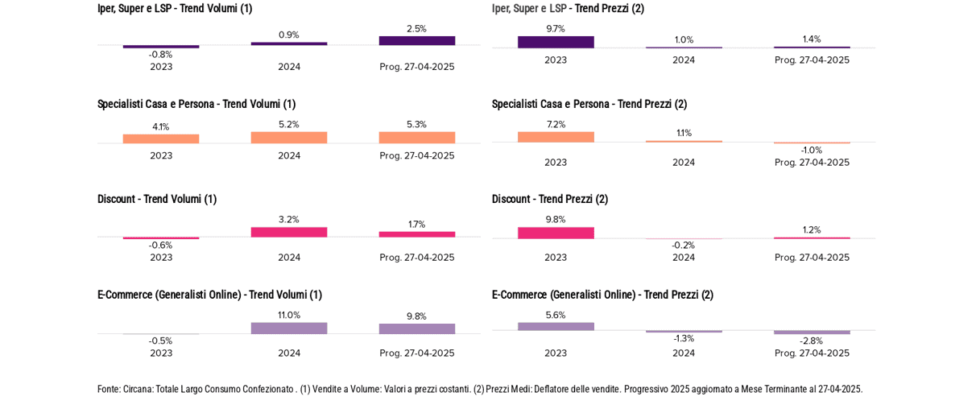
Task: Select the -2.8% E-Commerce Prezzi bar
Action: click(x=812, y=332)
